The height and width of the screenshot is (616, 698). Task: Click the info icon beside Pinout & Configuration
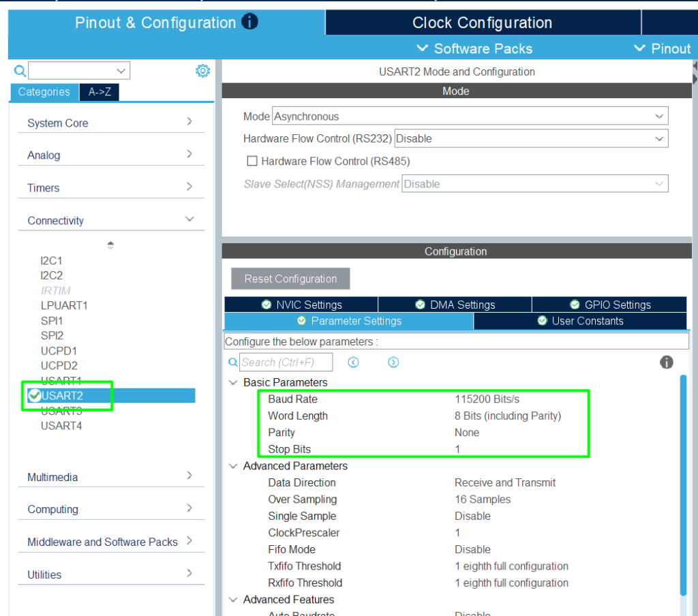click(x=250, y=22)
